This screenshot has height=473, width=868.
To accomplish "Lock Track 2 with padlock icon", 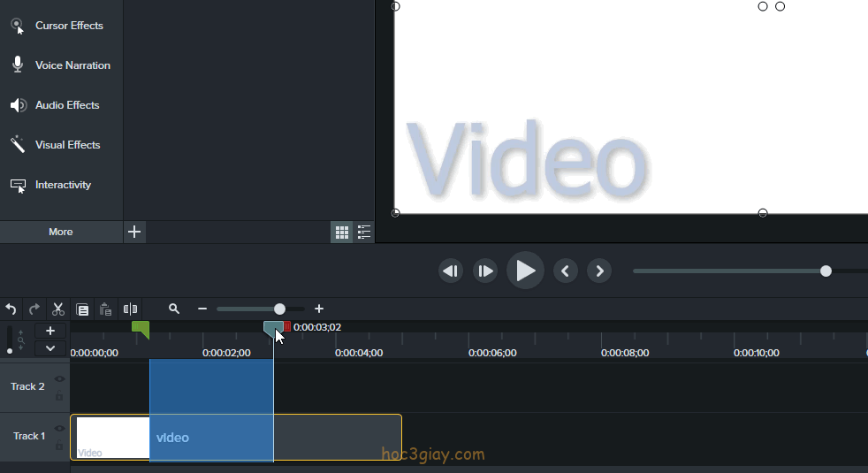I will click(x=59, y=396).
